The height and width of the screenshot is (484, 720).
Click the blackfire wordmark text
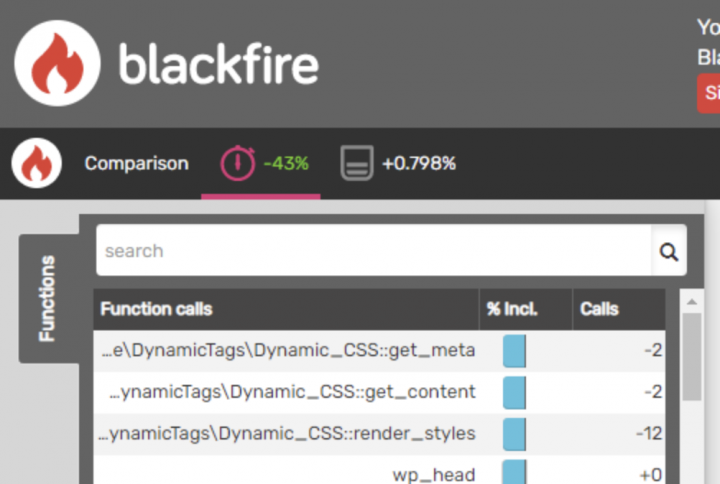(219, 63)
